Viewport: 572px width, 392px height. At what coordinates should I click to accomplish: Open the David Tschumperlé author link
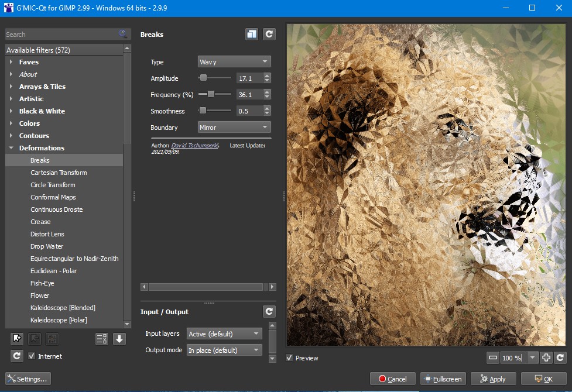(194, 146)
